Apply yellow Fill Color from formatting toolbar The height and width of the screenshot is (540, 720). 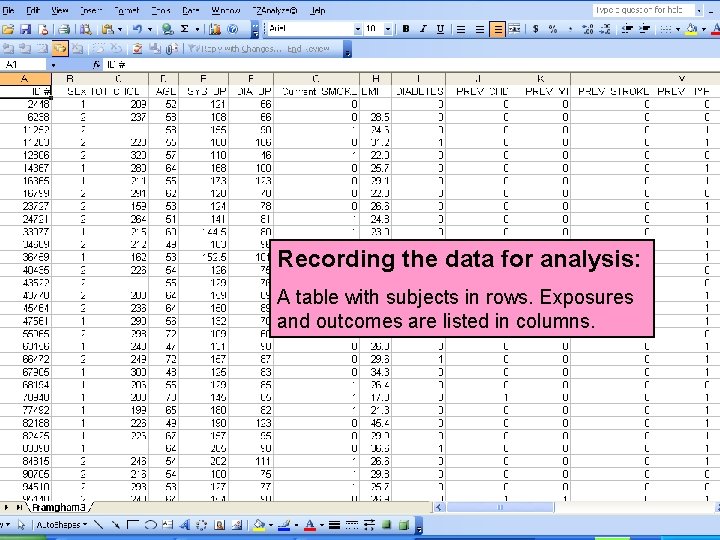(x=691, y=29)
